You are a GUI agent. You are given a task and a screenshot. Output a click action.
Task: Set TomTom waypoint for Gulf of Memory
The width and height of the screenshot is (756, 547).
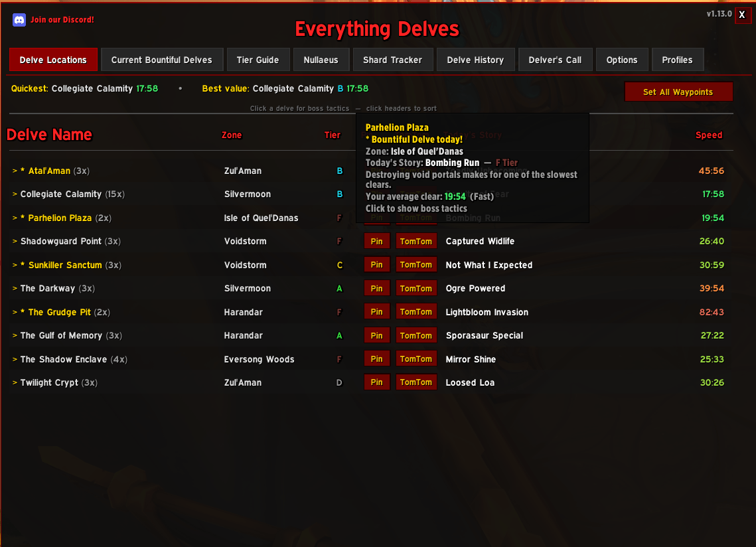[x=416, y=335]
